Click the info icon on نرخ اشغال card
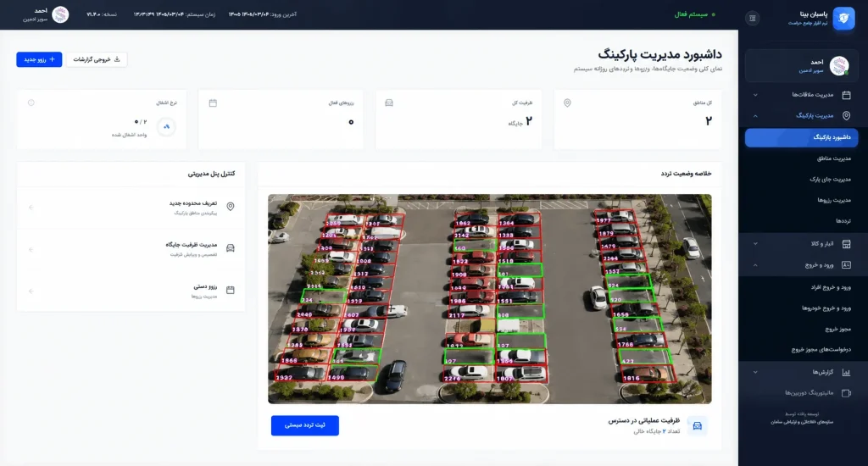868x466 pixels. pyautogui.click(x=31, y=103)
